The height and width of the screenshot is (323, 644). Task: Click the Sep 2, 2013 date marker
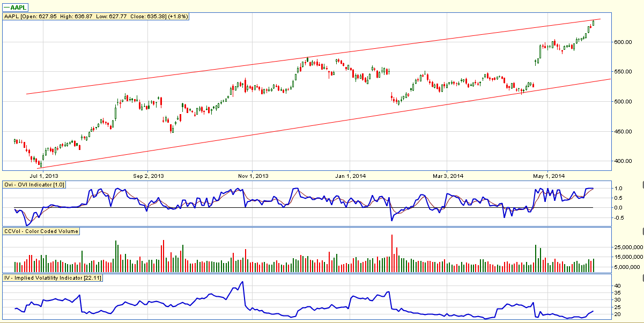click(148, 176)
